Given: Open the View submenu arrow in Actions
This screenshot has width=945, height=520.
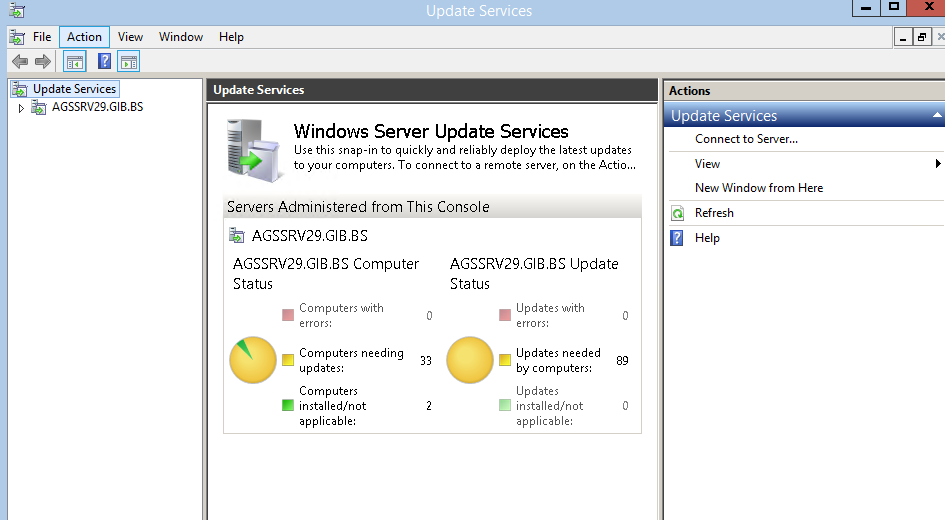Looking at the screenshot, I should coord(938,164).
